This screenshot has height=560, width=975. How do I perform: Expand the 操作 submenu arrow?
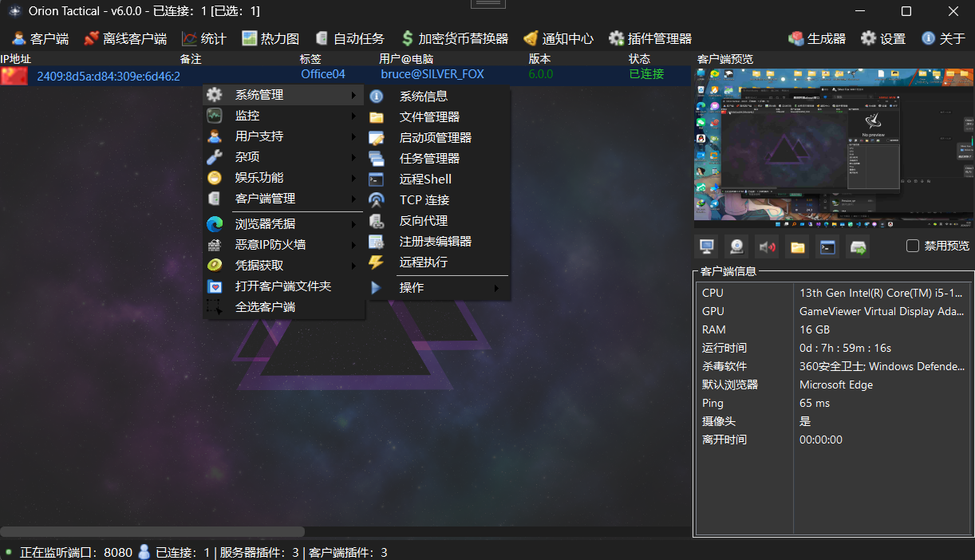(x=497, y=287)
